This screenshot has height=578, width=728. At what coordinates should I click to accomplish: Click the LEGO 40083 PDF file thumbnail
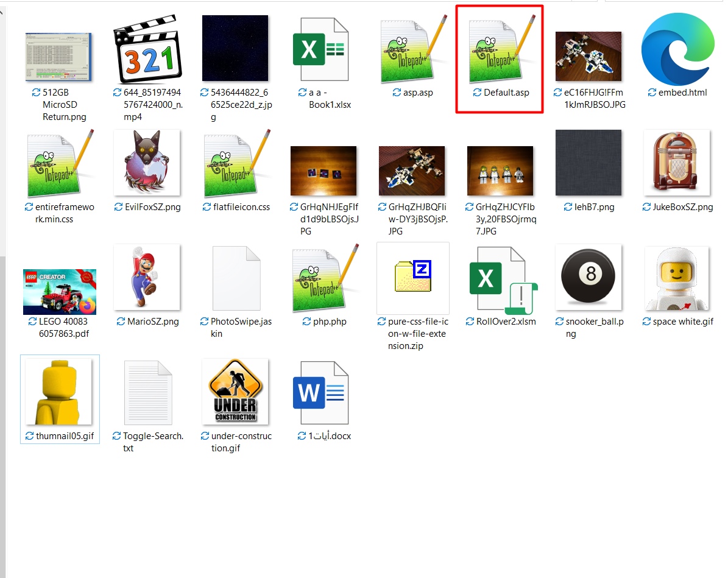tap(60, 292)
